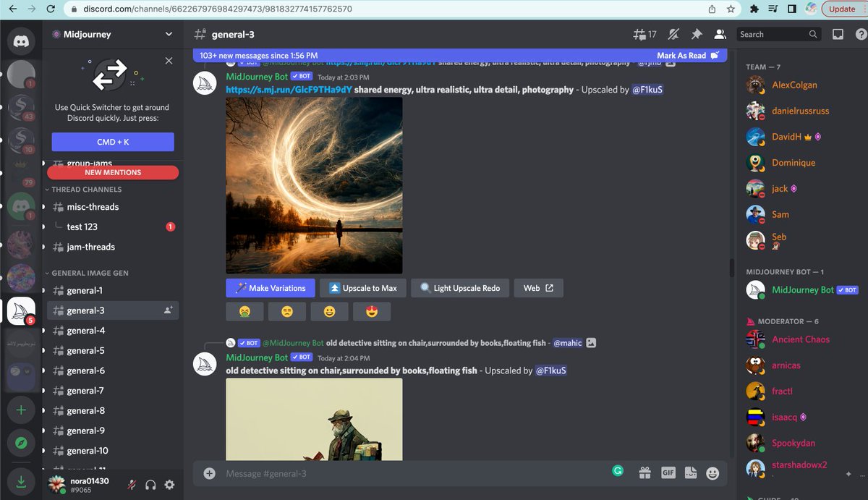Open jam-threads channel
The height and width of the screenshot is (500, 868).
point(113,247)
